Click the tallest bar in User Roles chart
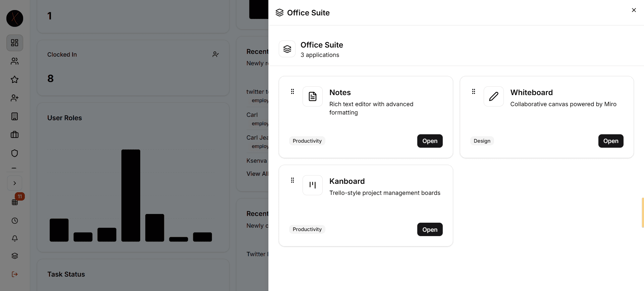This screenshot has height=291, width=644. pos(131,196)
